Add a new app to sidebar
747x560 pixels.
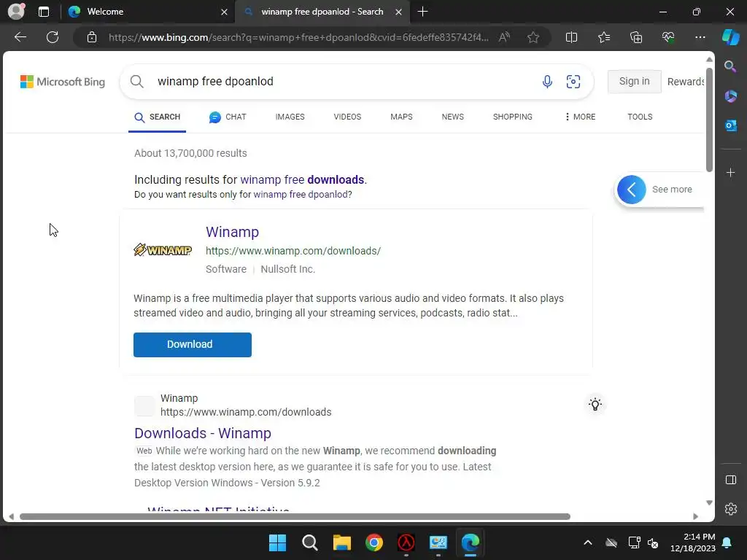click(730, 172)
